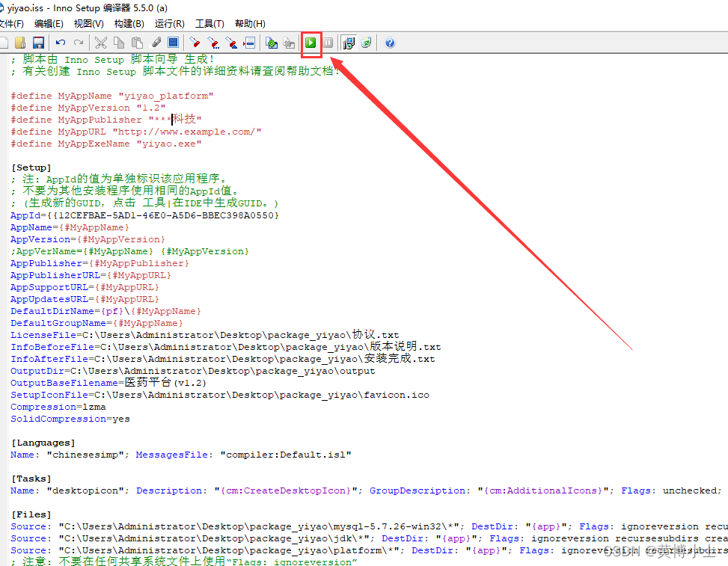Cut selection with the scissors icon
Image resolution: width=728 pixels, height=566 pixels.
point(101,43)
